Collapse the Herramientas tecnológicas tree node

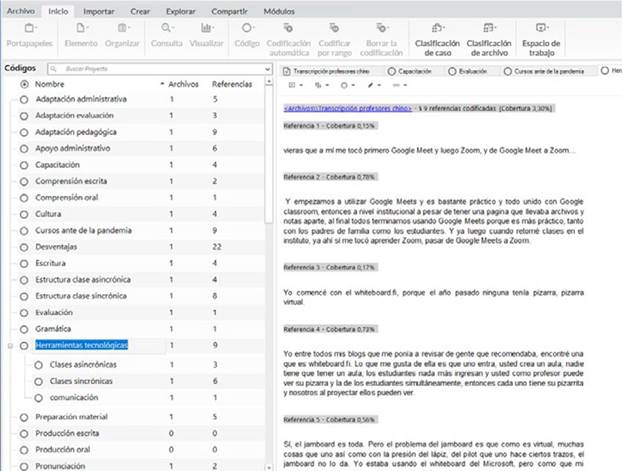tap(10, 345)
